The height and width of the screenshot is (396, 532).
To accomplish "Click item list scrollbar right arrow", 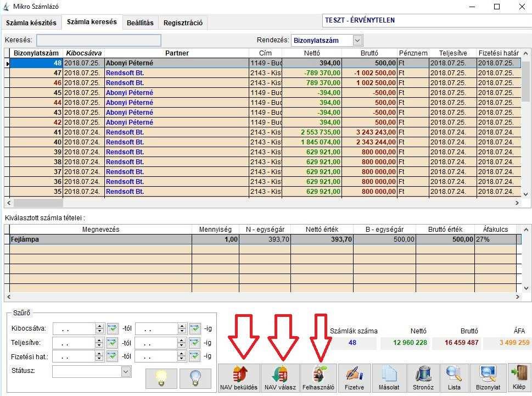I will 517,297.
